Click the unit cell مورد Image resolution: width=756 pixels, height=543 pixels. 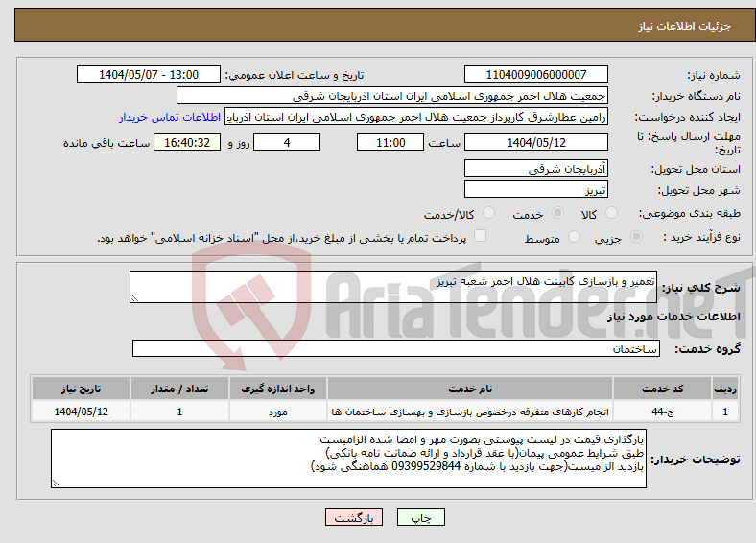point(278,412)
